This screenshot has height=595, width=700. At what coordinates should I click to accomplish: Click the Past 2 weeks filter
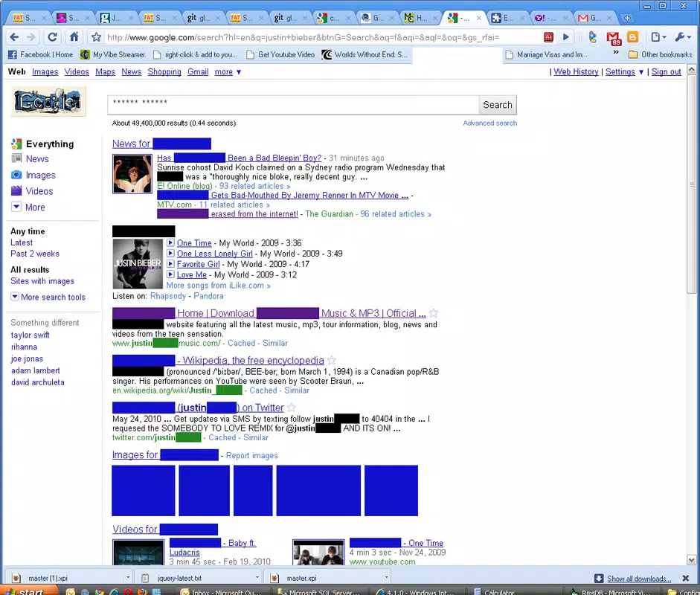pos(35,254)
